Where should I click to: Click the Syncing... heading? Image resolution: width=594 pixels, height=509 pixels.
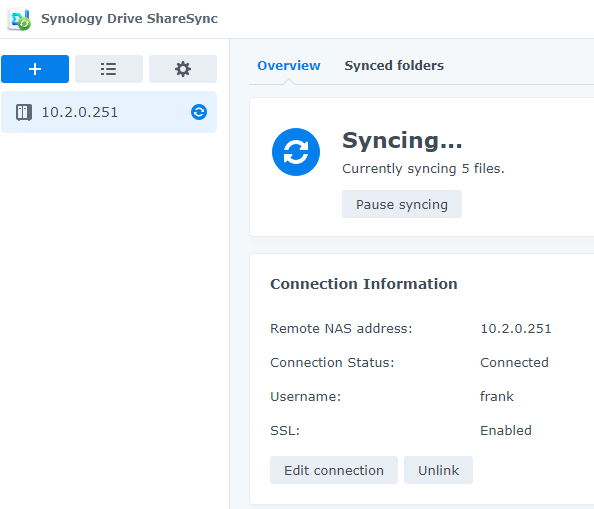[402, 141]
